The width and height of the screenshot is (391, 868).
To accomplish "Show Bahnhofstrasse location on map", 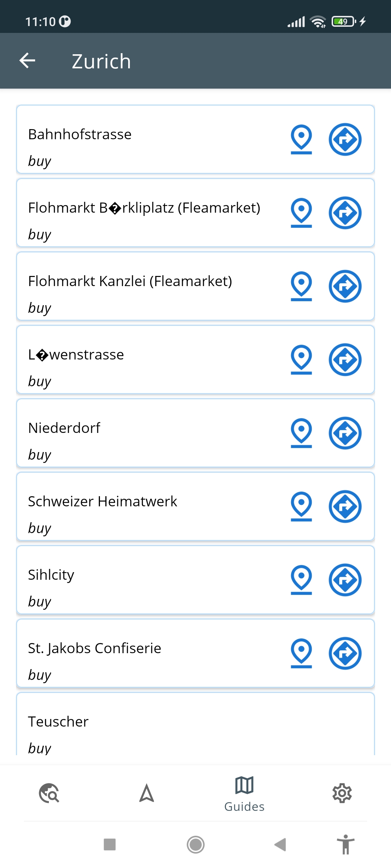I will (301, 139).
